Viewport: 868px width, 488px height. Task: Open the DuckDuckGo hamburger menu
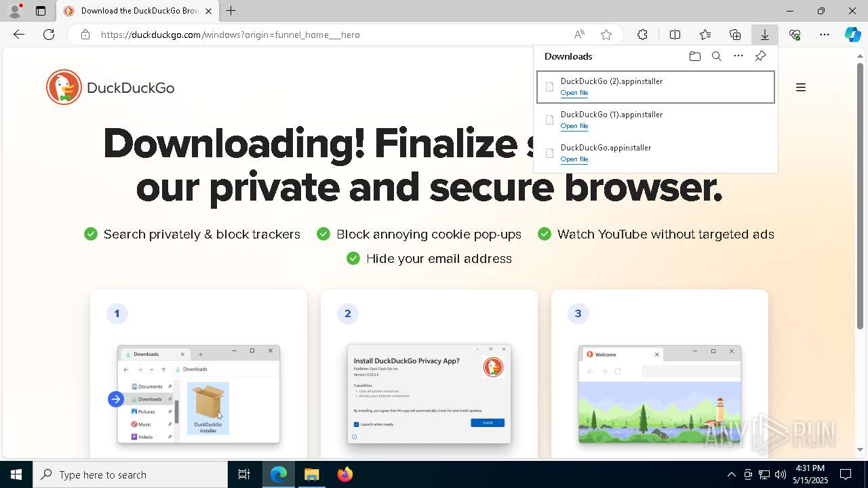(x=801, y=87)
